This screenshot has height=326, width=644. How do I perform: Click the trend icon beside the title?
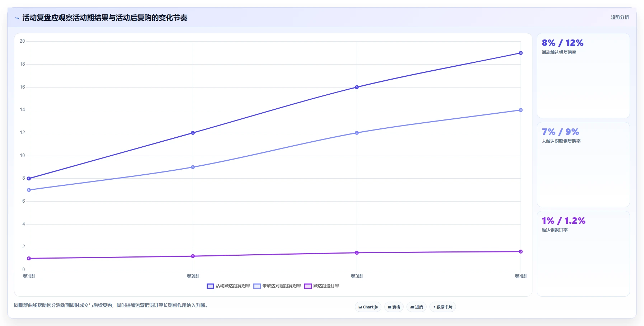(17, 18)
